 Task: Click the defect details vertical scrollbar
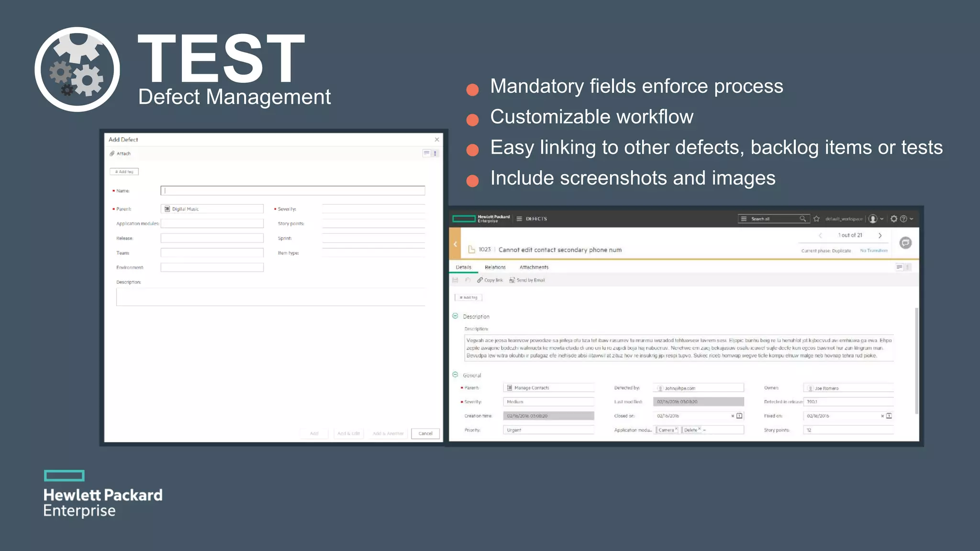(916, 361)
